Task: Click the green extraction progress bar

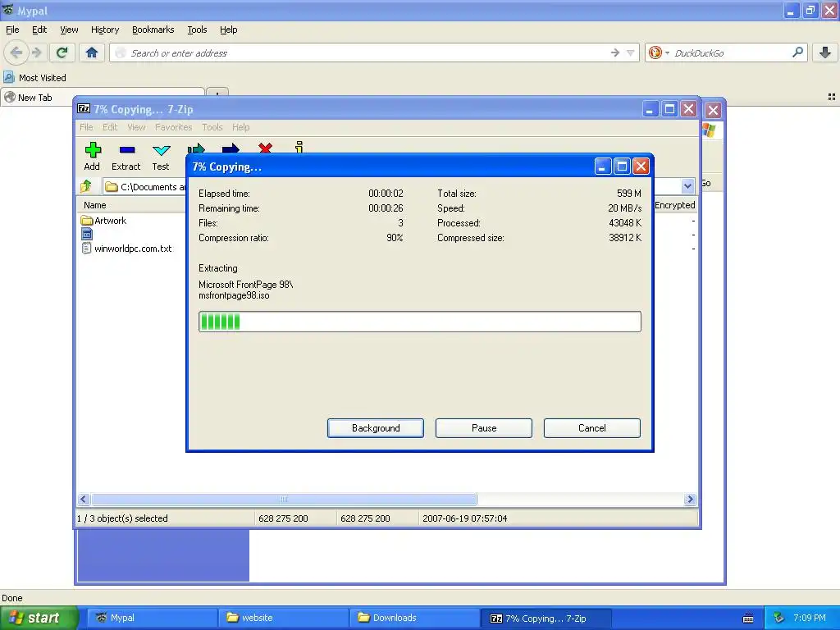Action: click(419, 322)
